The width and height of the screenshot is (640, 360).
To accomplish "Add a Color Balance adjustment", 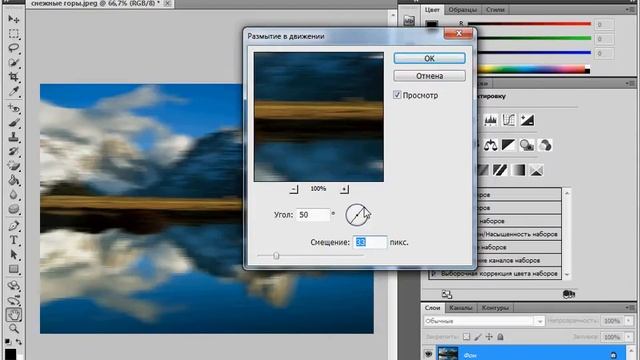I will click(x=490, y=145).
